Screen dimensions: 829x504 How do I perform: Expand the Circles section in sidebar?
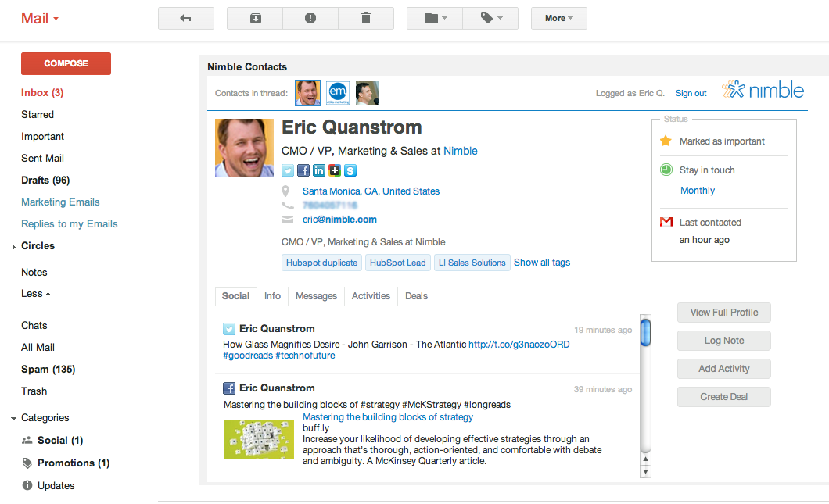(x=14, y=247)
